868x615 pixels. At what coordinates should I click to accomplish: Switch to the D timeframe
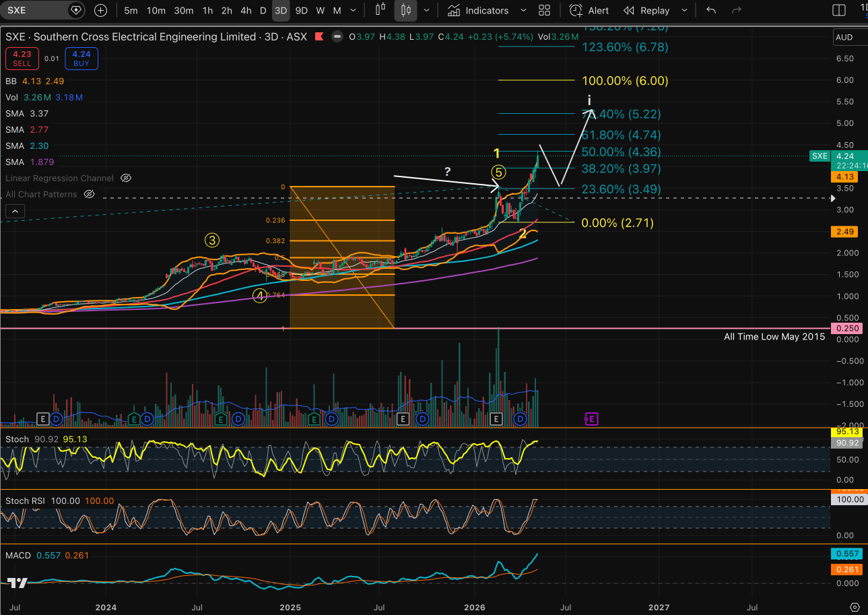263,10
